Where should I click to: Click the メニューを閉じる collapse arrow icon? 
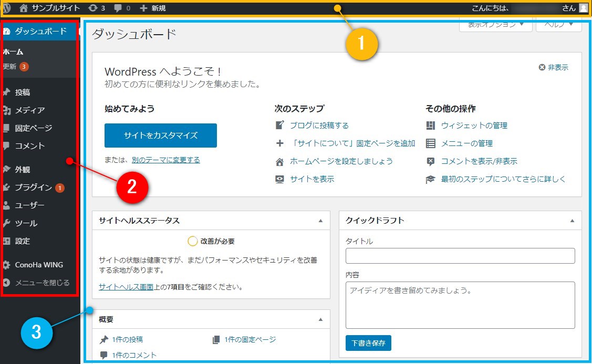[x=6, y=283]
